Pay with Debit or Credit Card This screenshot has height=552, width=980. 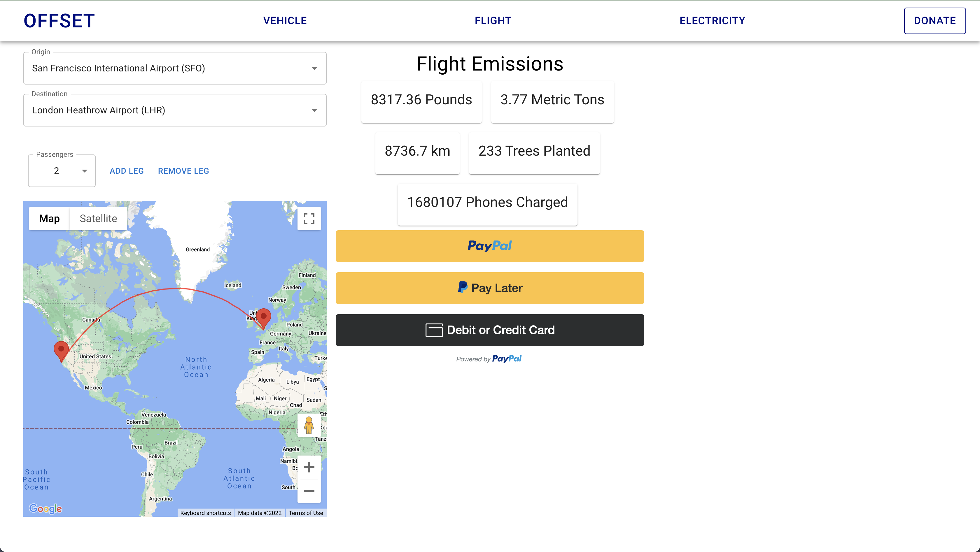tap(490, 330)
